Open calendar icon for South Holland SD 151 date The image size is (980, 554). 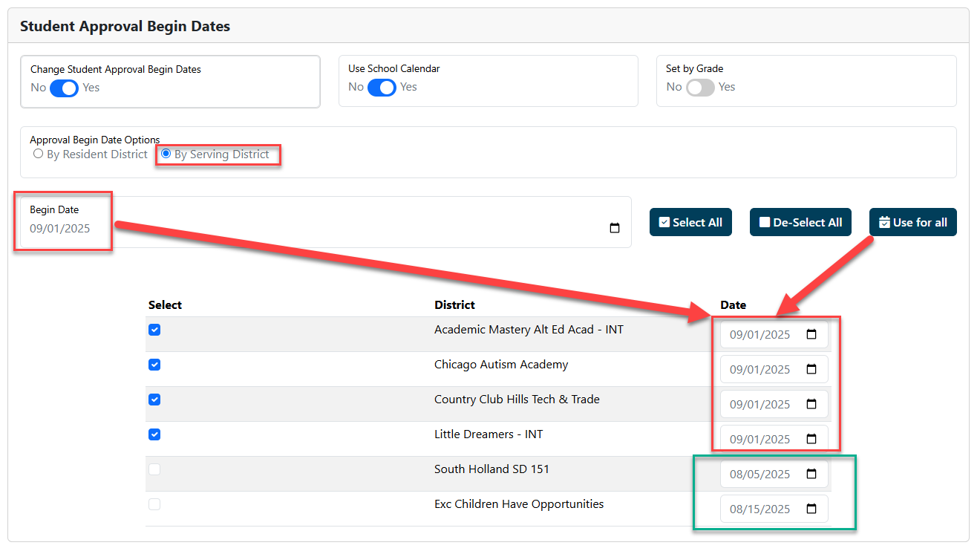pos(811,474)
